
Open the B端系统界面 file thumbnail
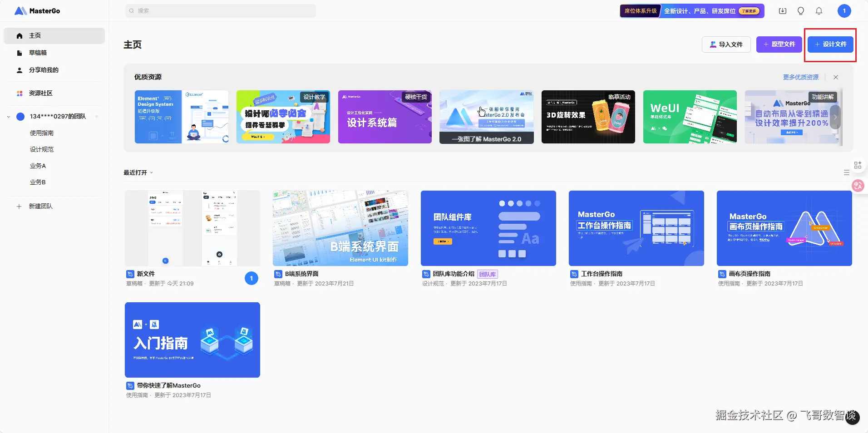pos(340,228)
